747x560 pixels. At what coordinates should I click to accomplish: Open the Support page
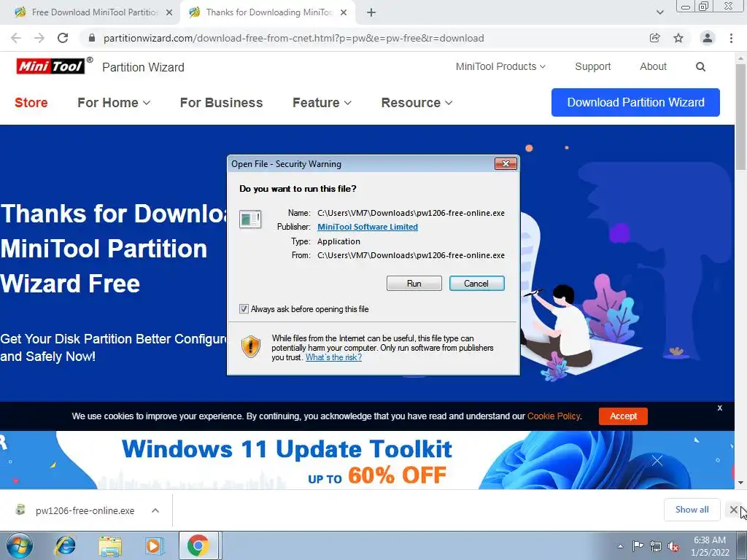(x=592, y=66)
